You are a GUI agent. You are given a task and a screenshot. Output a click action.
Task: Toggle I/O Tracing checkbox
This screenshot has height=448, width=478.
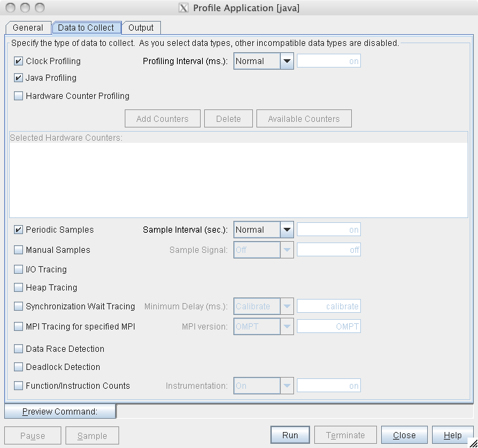tap(18, 269)
